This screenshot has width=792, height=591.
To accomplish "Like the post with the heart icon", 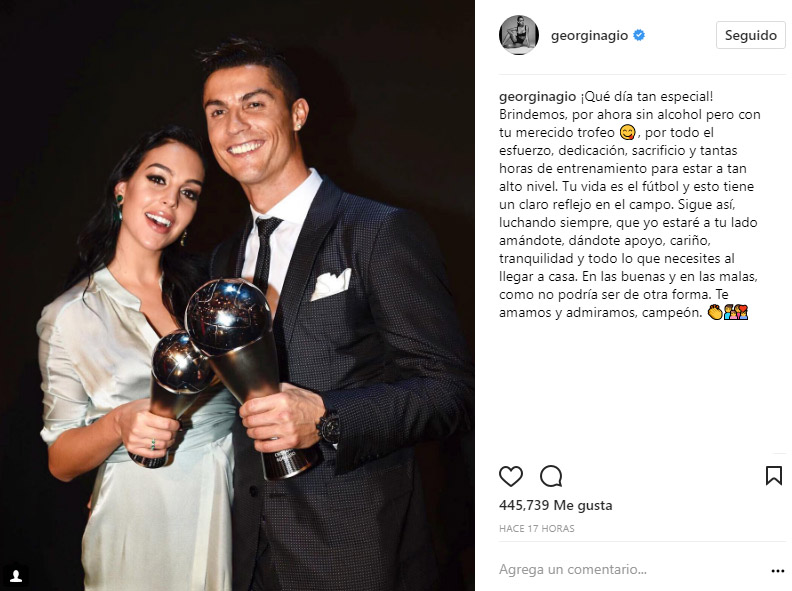I will 511,476.
